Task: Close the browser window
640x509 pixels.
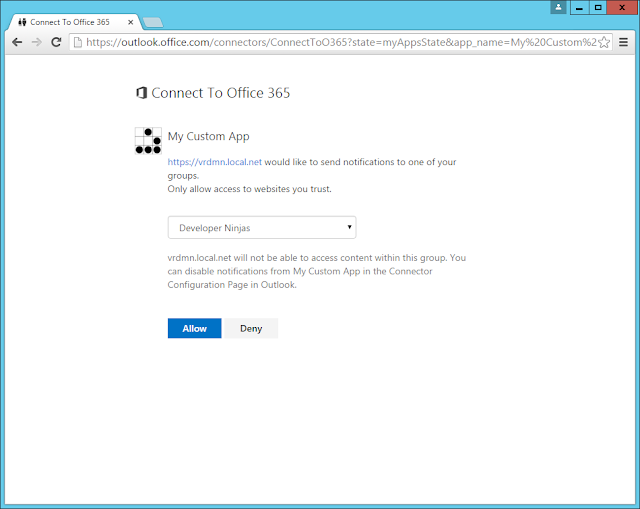Action: coord(622,7)
